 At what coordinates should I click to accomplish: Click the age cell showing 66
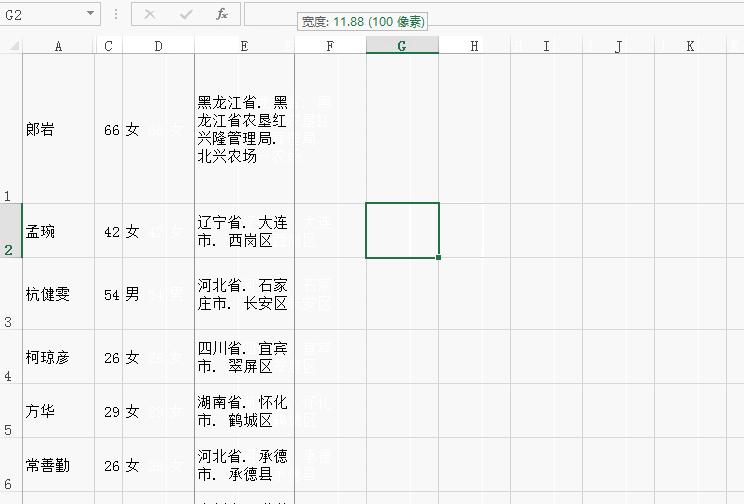tap(109, 130)
